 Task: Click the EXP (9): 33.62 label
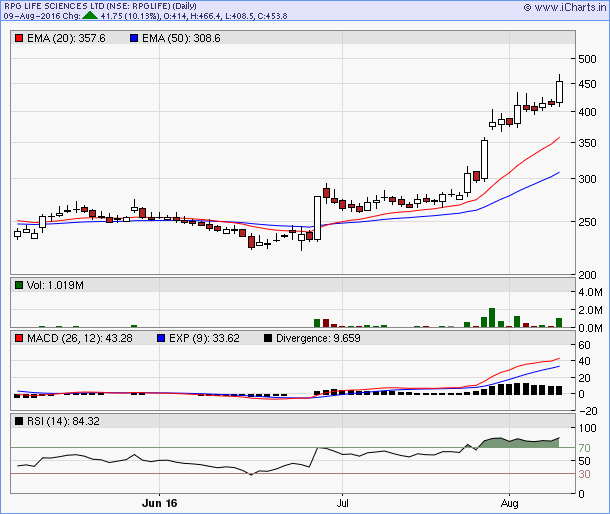tap(204, 338)
